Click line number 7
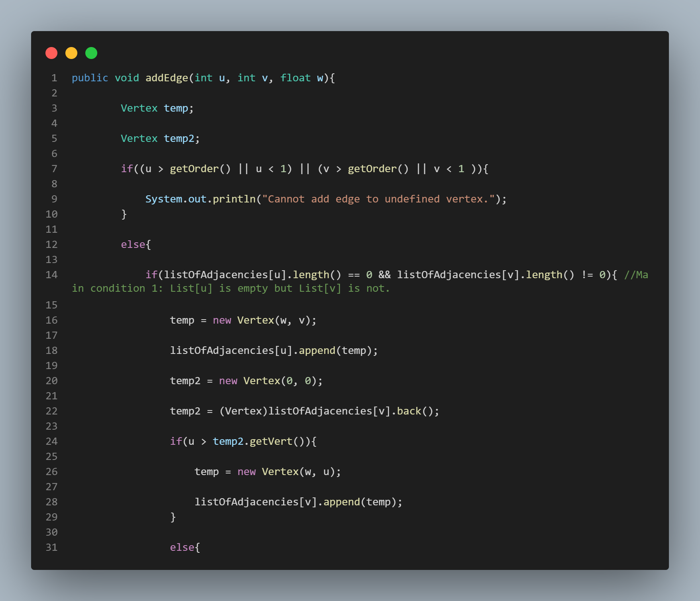The image size is (700, 601). [x=54, y=169]
